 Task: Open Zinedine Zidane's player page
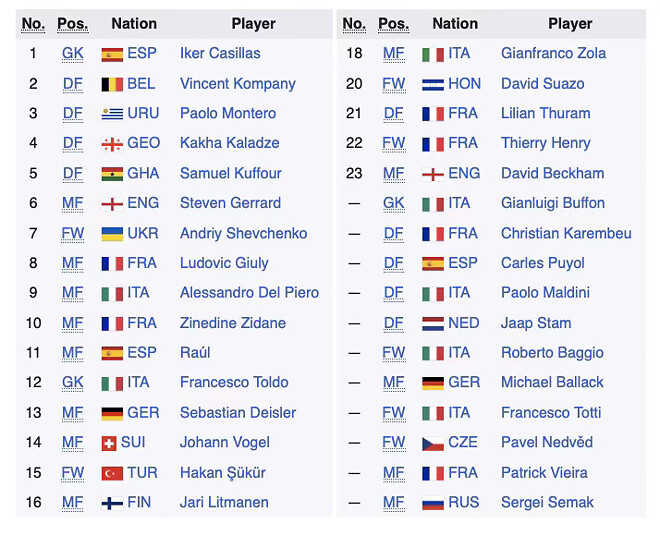point(233,323)
